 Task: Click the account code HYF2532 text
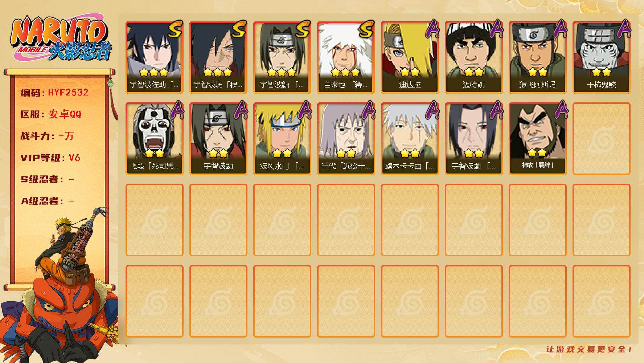pyautogui.click(x=68, y=93)
